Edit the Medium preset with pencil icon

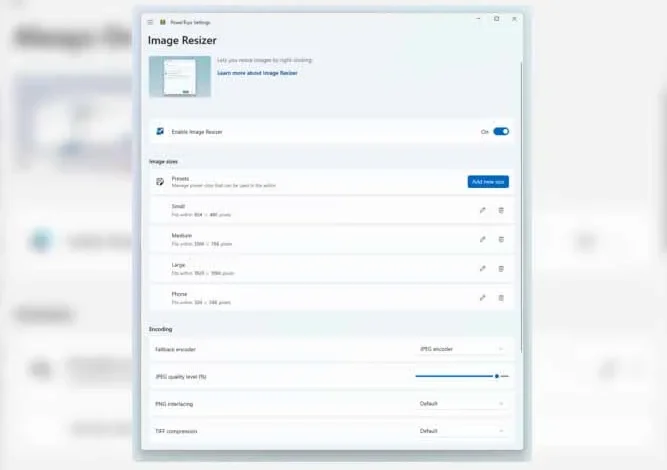point(482,239)
